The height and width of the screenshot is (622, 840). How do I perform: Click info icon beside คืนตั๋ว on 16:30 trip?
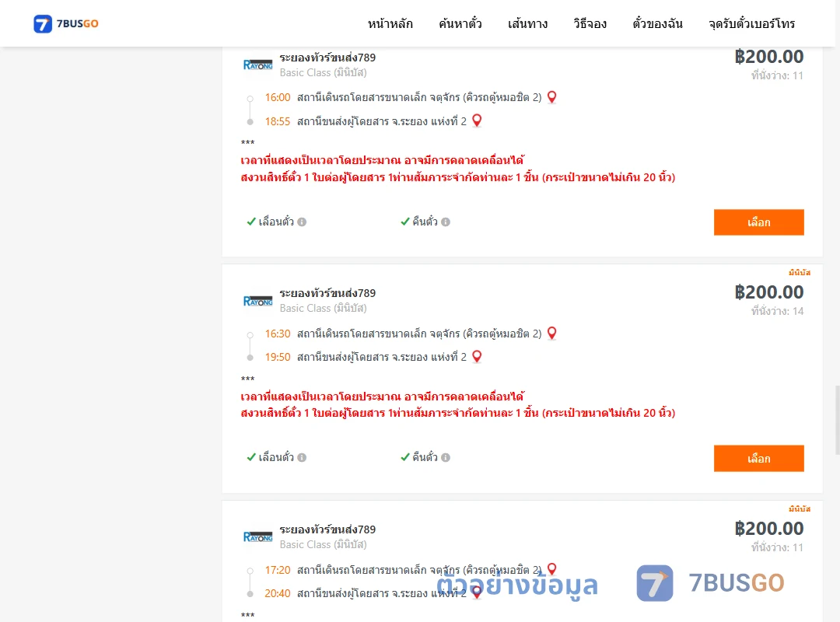pyautogui.click(x=446, y=457)
